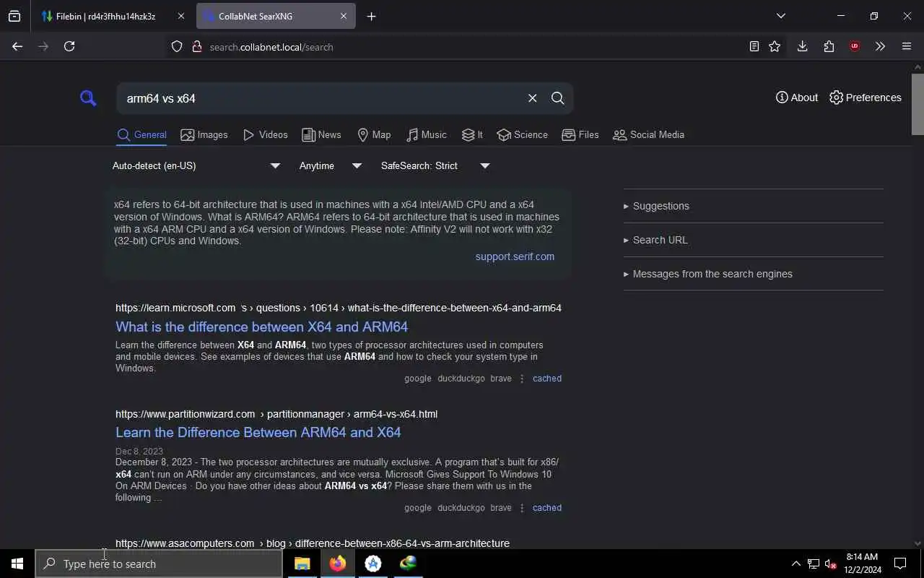Image resolution: width=924 pixels, height=578 pixels.
Task: Open What is the difference between X64 and ARM64
Action: (x=261, y=327)
